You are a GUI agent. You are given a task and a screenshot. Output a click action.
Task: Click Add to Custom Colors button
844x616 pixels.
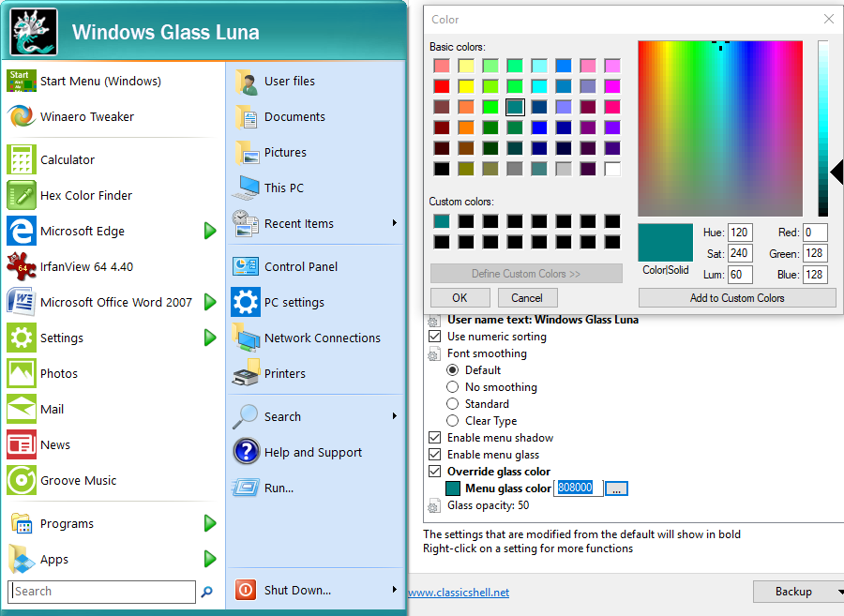click(x=737, y=298)
